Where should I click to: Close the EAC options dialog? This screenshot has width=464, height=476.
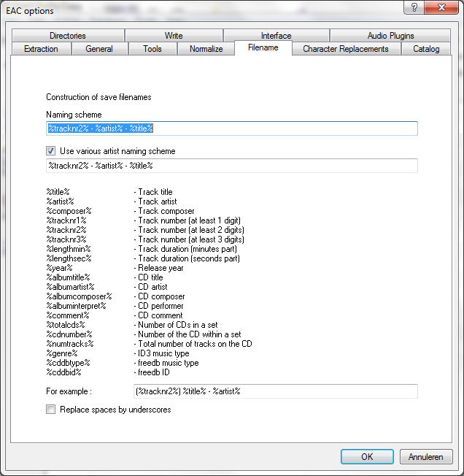click(441, 7)
